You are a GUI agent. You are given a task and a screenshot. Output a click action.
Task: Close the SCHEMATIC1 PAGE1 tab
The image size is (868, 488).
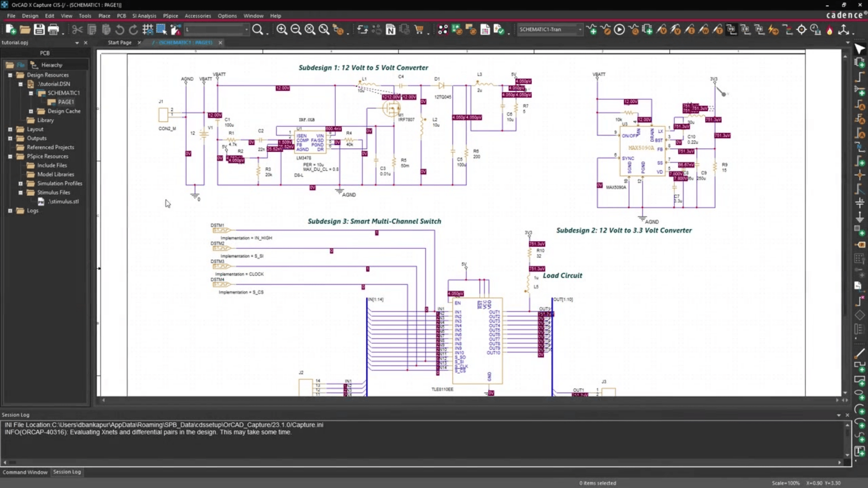pos(220,42)
